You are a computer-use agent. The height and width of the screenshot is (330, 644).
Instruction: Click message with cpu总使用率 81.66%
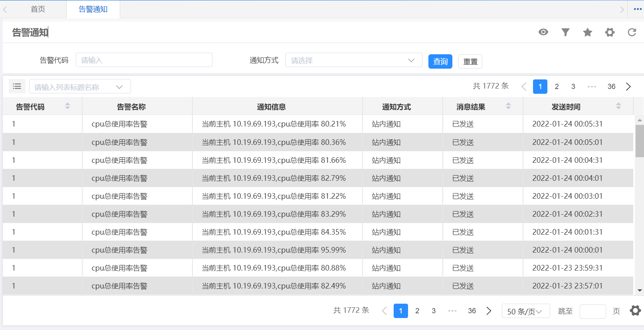pyautogui.click(x=274, y=160)
